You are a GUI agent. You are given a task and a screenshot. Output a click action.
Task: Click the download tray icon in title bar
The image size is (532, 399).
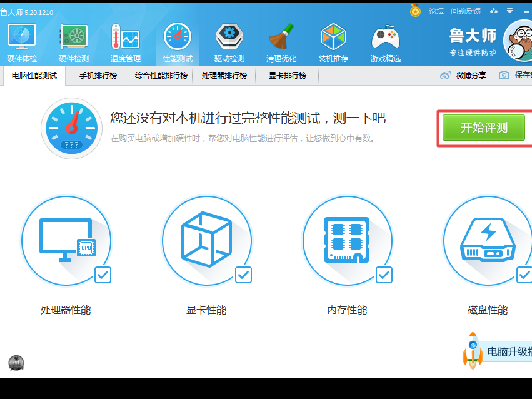click(494, 11)
